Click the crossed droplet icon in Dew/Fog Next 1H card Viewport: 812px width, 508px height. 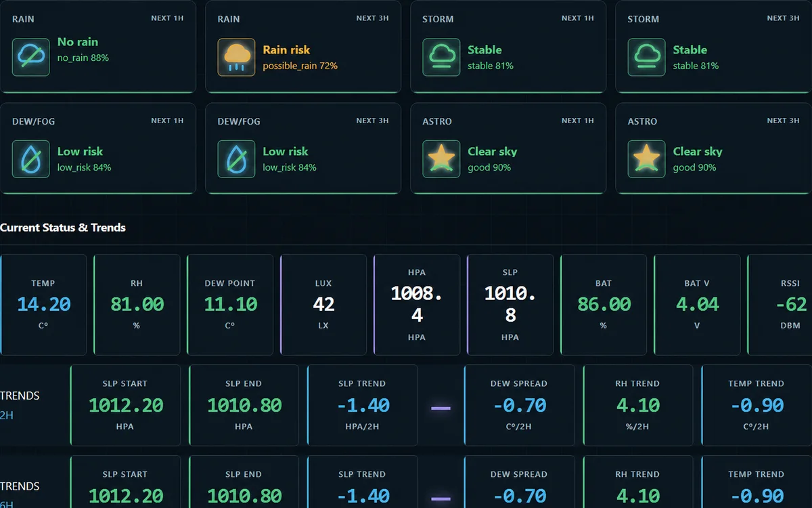point(30,159)
